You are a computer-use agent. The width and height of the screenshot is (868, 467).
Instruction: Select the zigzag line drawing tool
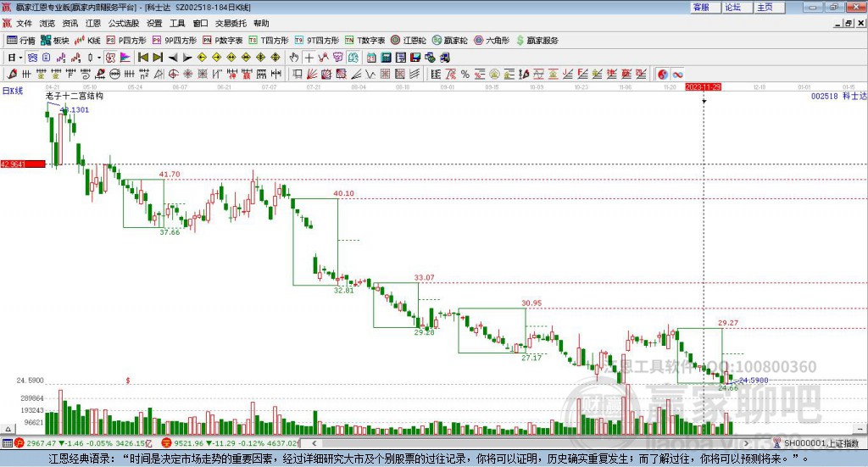(370, 74)
